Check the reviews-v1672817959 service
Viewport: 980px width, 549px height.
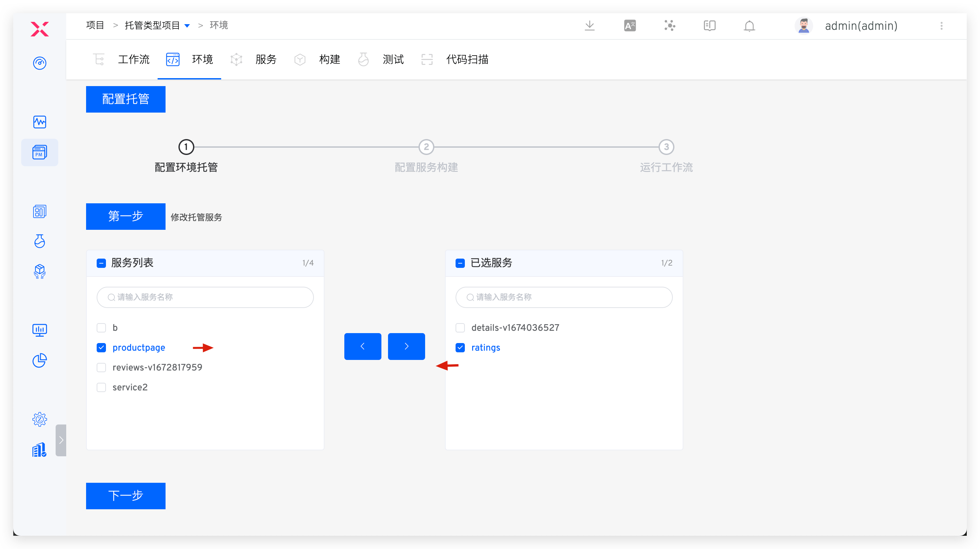[x=101, y=367]
